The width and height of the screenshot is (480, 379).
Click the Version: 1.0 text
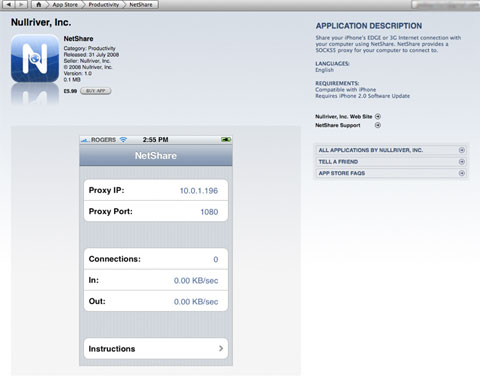coord(78,73)
